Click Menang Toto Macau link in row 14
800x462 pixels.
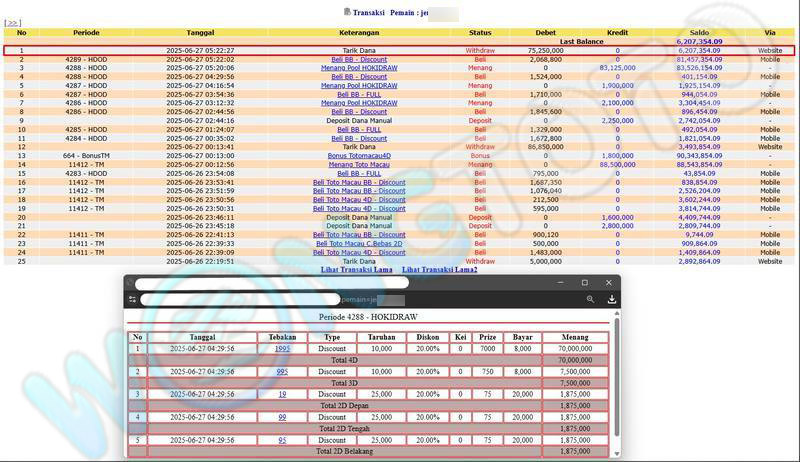[x=359, y=165]
